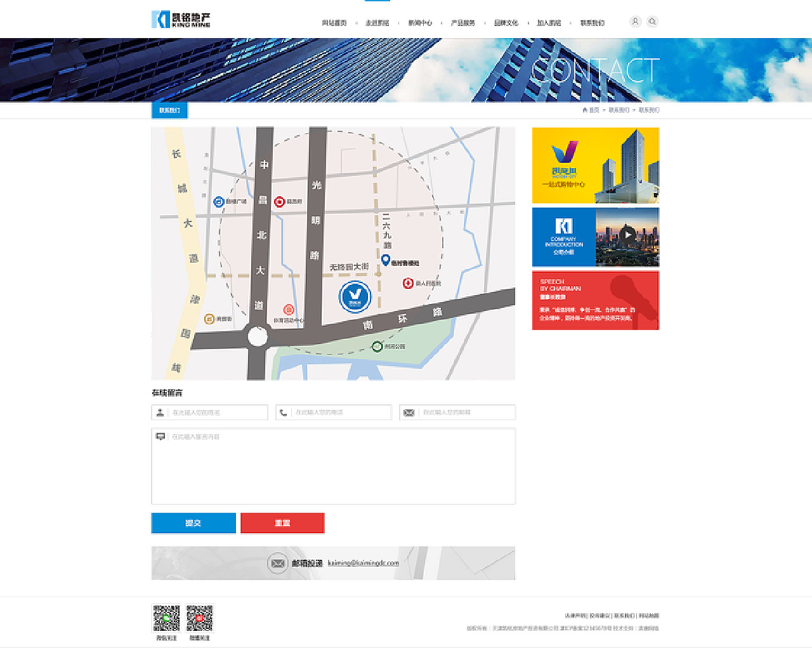Click the phone icon in telephone field

(283, 413)
